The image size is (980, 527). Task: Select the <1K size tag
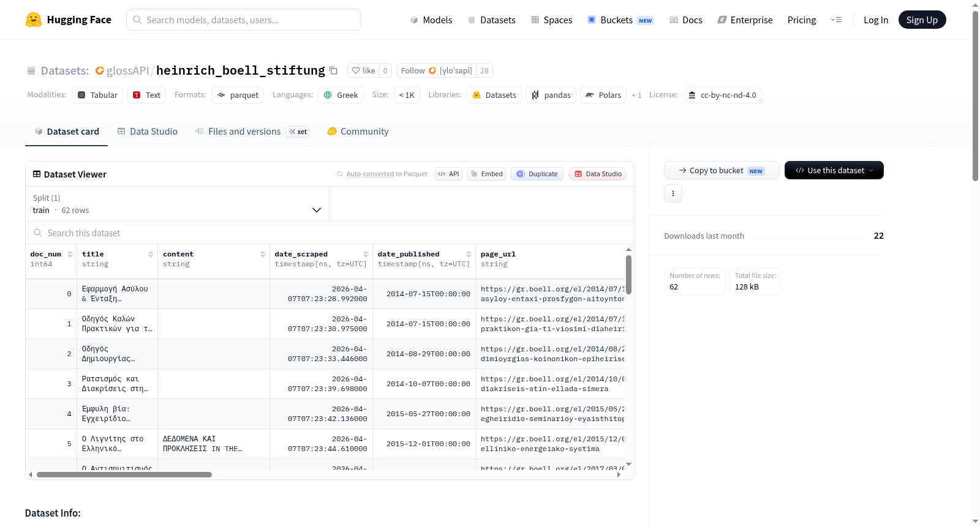tap(407, 95)
